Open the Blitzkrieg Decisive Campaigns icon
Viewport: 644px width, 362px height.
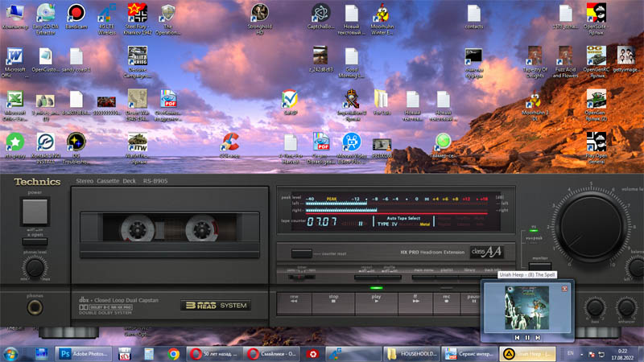pos(138,62)
